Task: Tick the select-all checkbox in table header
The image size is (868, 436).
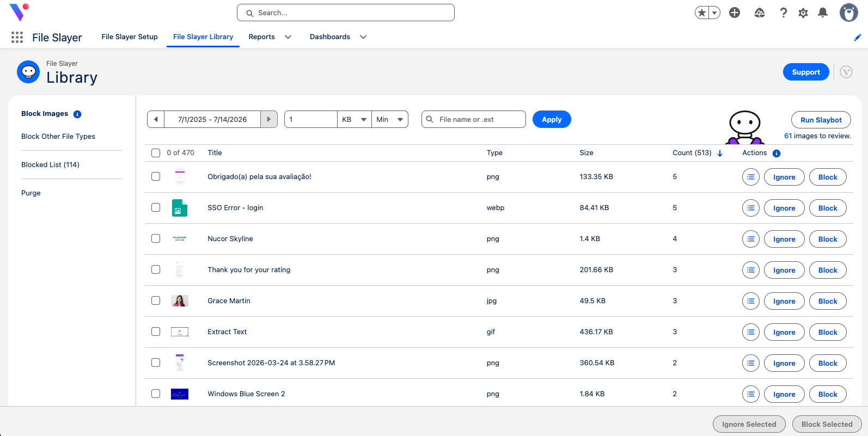Action: [x=156, y=153]
